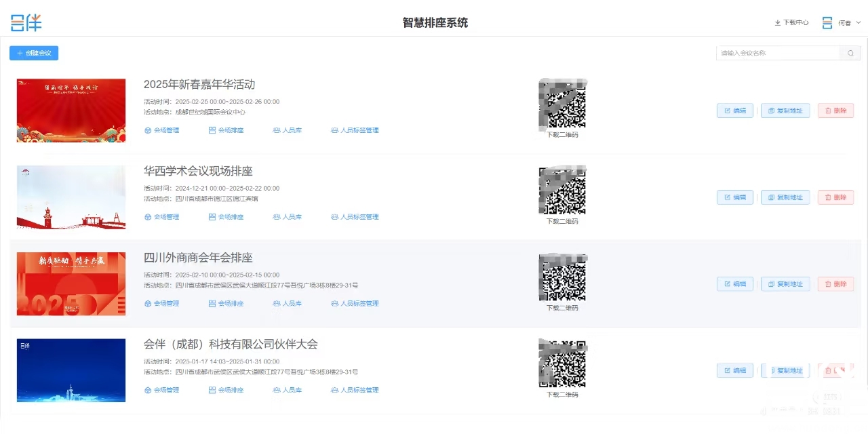Copy the address of 2025年新春嘉年华活动

click(785, 111)
